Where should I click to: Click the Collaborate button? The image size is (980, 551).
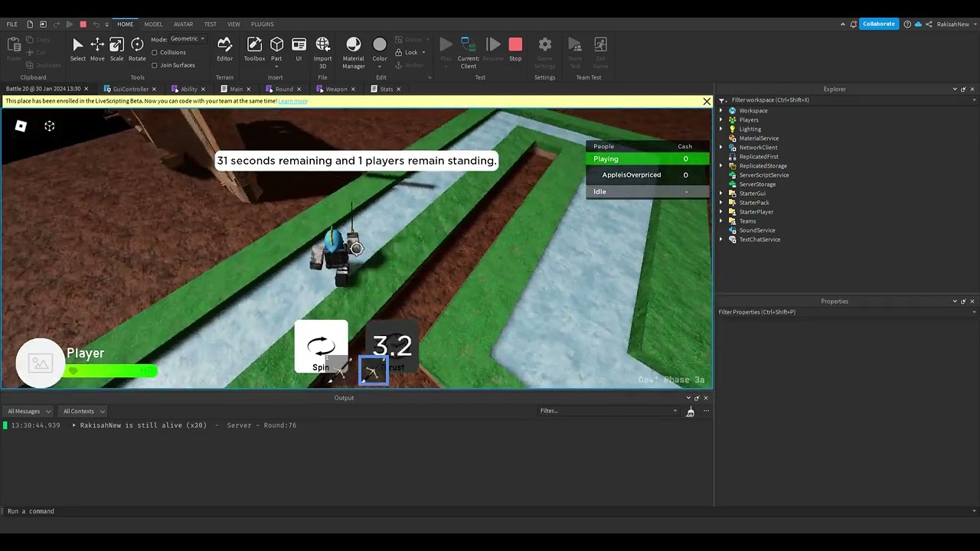click(878, 24)
